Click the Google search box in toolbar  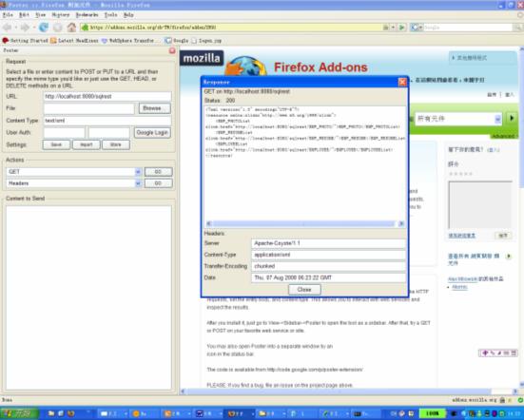(x=468, y=28)
